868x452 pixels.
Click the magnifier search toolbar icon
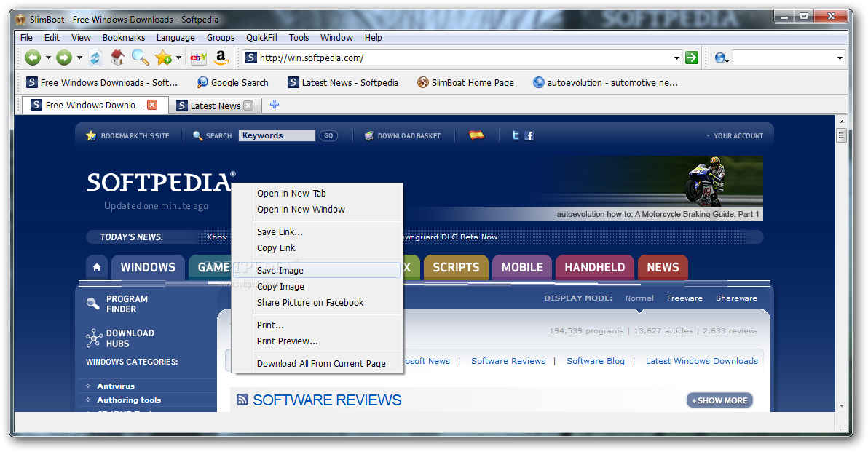(140, 58)
